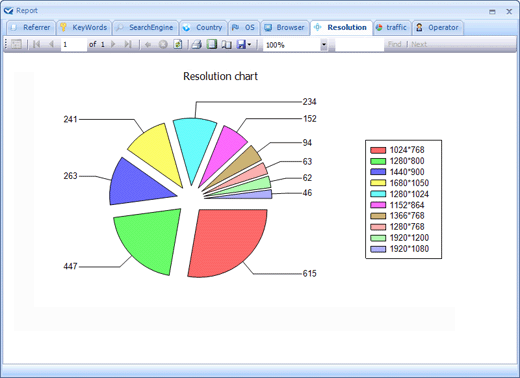Print the report
520x378 pixels.
click(x=197, y=44)
